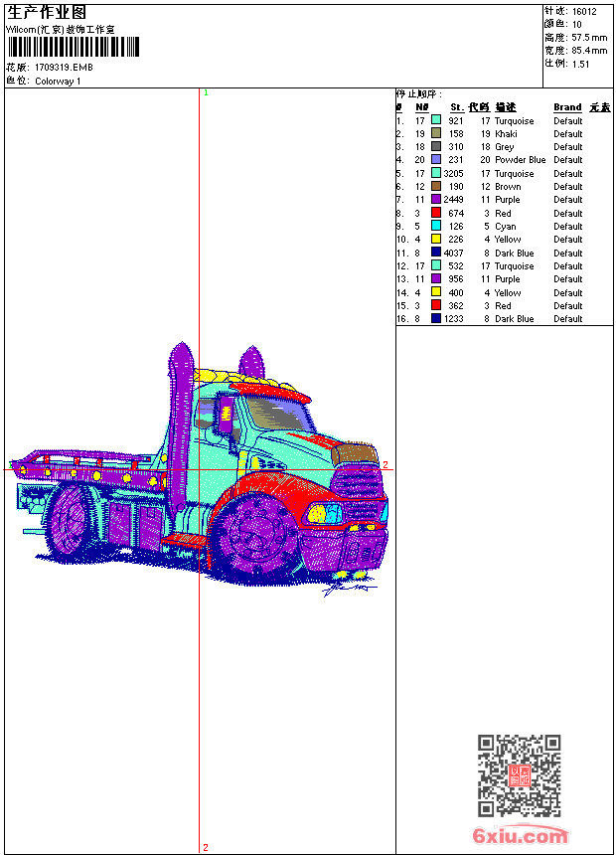Pick the Purple swatch beside stitch count 956

pyautogui.click(x=436, y=278)
